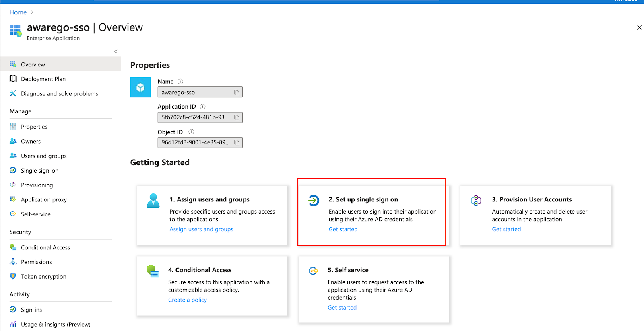Click the Provisioning icon in sidebar
Image resolution: width=644 pixels, height=331 pixels.
(x=13, y=185)
